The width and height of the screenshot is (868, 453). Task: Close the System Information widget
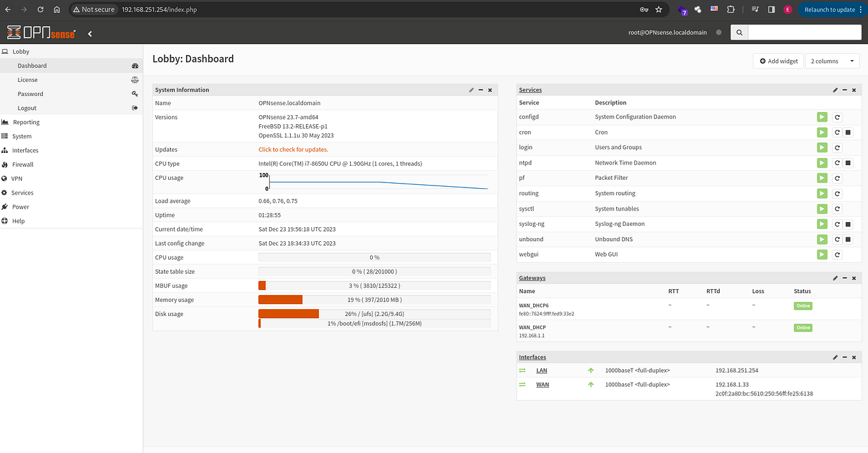(x=490, y=90)
